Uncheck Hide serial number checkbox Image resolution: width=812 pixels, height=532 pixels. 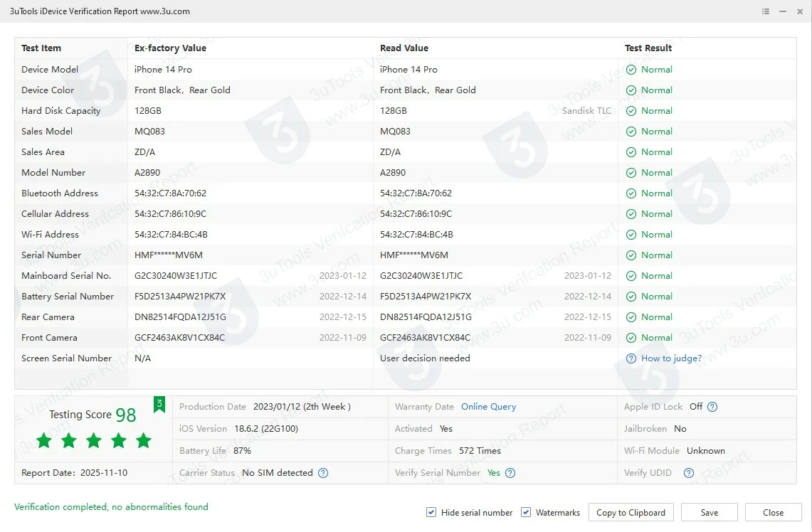pos(431,512)
